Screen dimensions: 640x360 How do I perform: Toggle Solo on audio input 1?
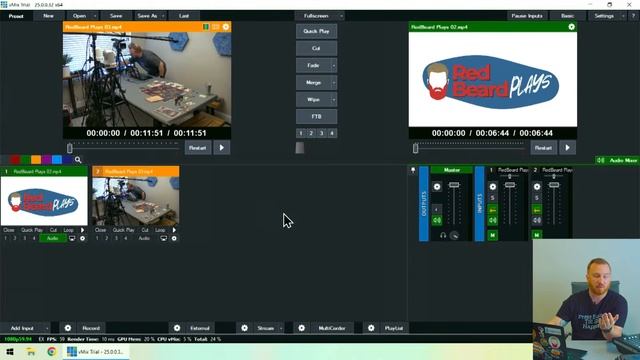[493, 198]
